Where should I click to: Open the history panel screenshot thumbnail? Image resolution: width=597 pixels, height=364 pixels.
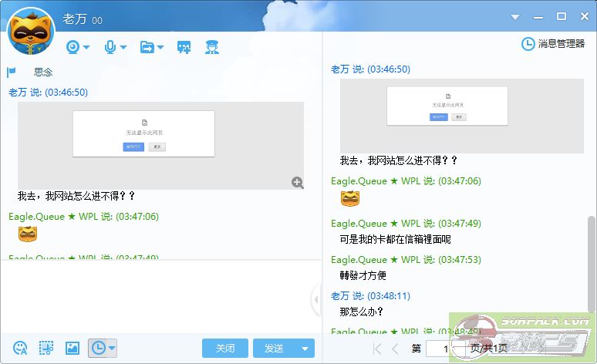(x=462, y=116)
